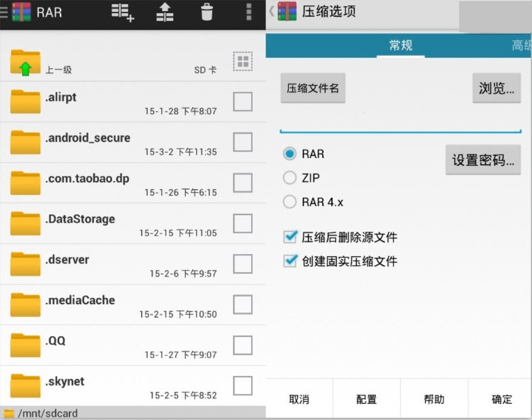Viewport: 532px width, 420px height.
Task: Select the RAR 4.x radio button
Action: (290, 202)
